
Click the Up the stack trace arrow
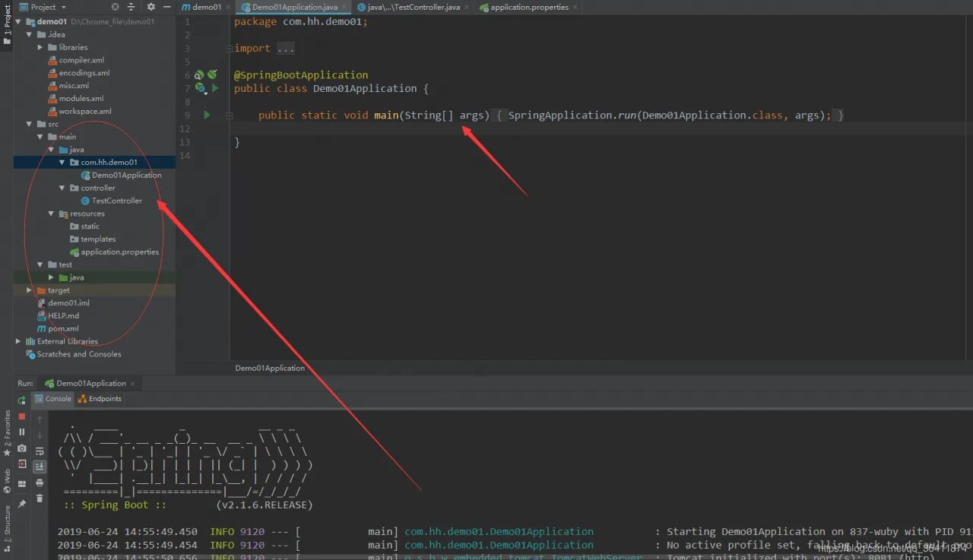40,419
